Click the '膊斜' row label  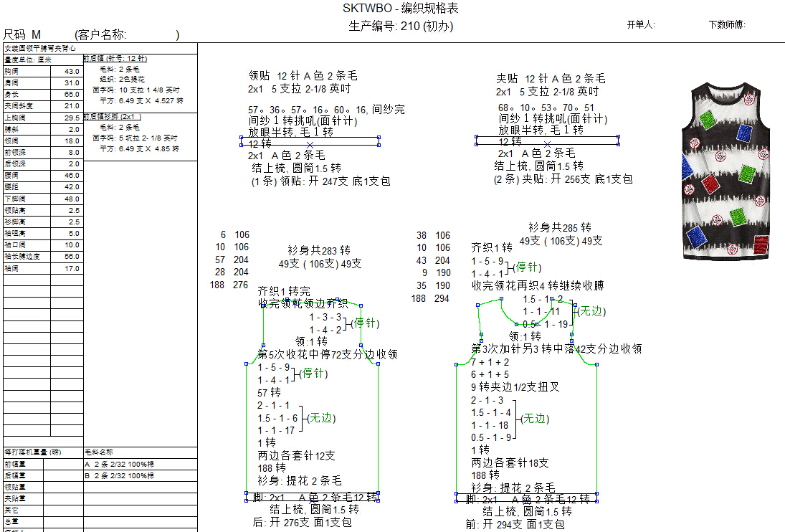[x=11, y=129]
